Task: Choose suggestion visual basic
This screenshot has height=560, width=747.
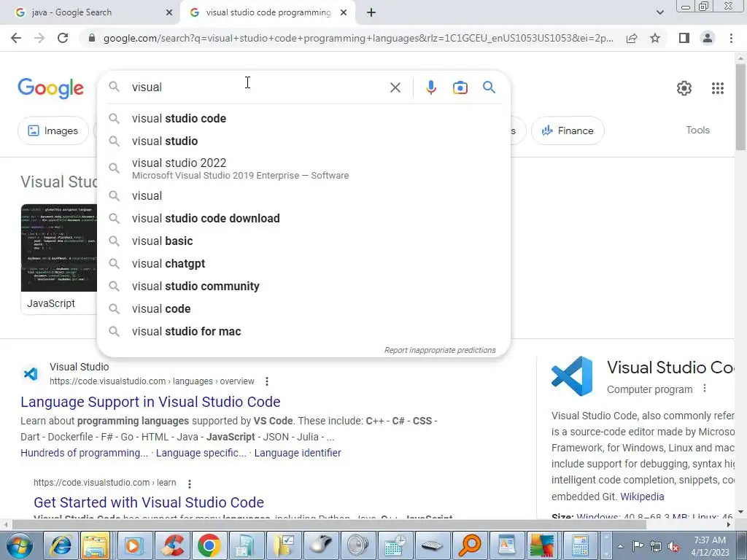Action: point(304,241)
